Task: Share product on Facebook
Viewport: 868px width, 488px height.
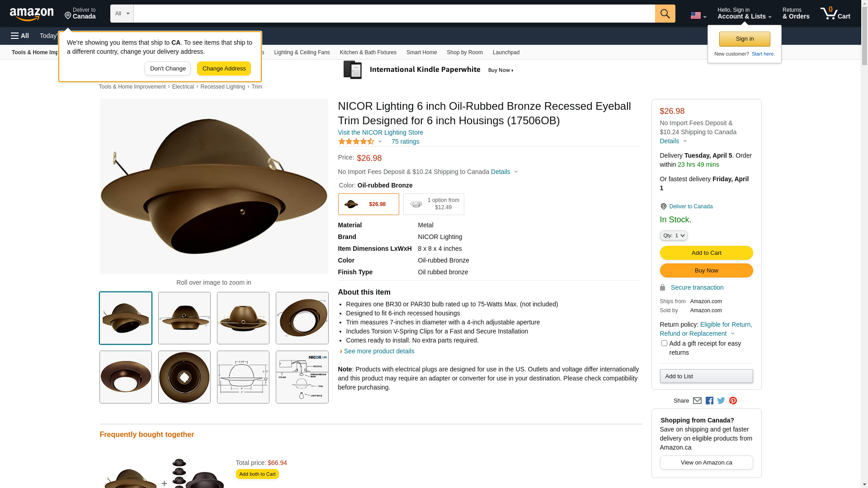Action: [x=709, y=401]
